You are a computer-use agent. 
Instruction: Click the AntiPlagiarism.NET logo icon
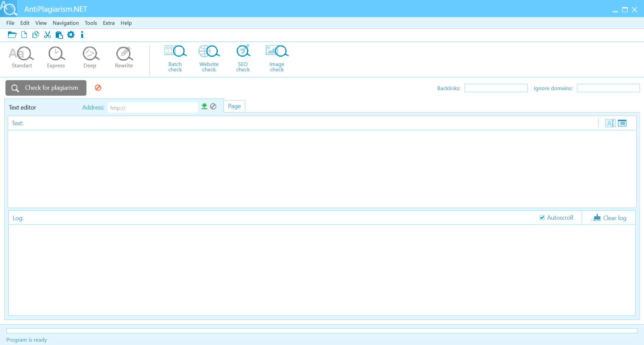pyautogui.click(x=8, y=8)
